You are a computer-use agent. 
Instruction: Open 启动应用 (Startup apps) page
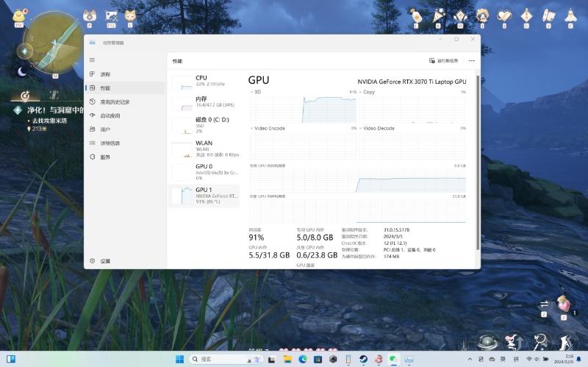[125, 115]
